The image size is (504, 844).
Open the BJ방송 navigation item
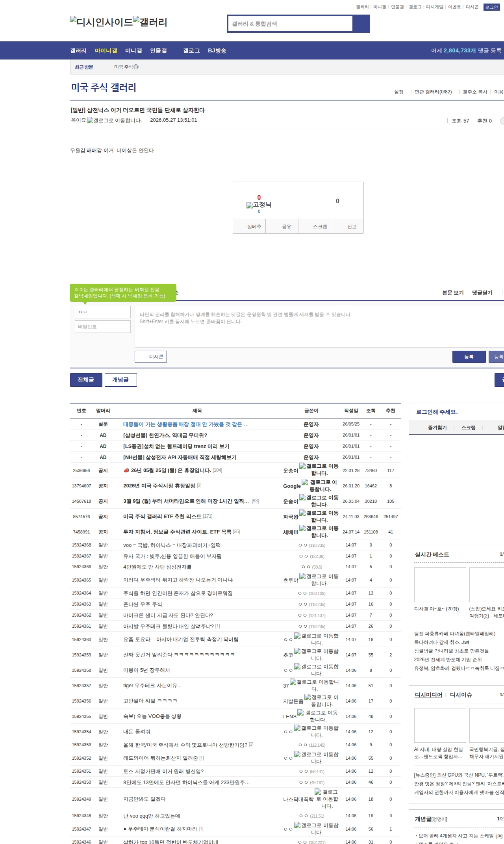pyautogui.click(x=217, y=50)
